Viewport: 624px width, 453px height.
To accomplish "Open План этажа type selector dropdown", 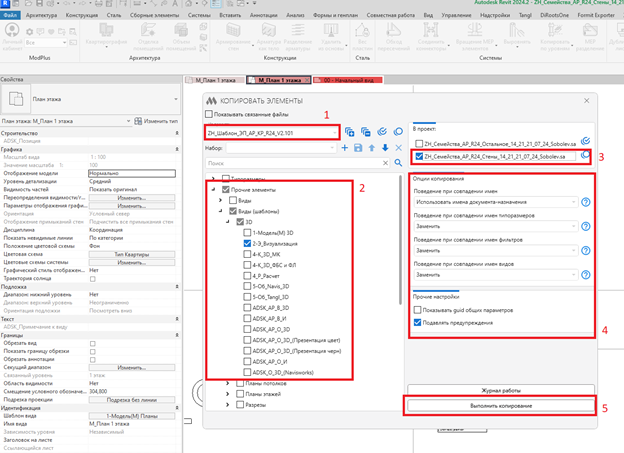I will (x=176, y=99).
